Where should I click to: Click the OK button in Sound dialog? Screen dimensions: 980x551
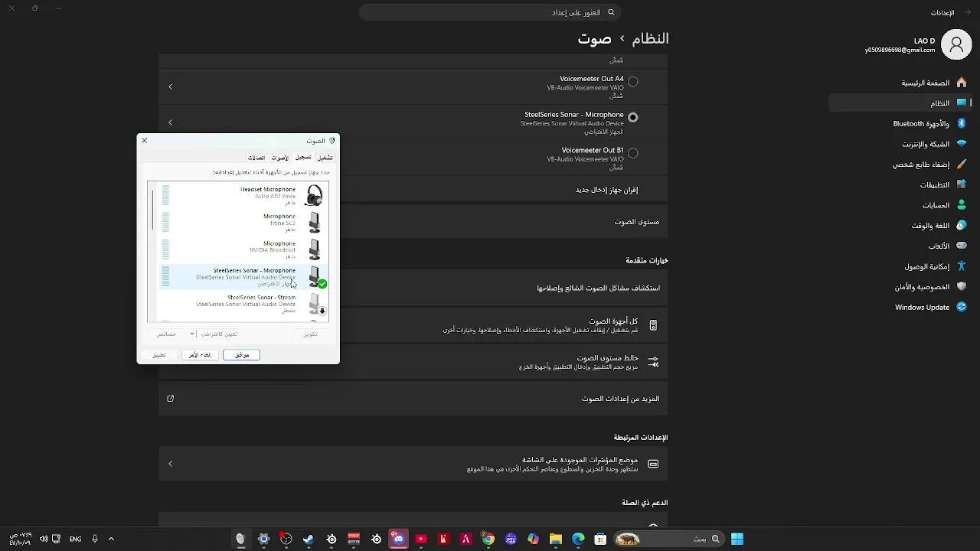pyautogui.click(x=242, y=355)
